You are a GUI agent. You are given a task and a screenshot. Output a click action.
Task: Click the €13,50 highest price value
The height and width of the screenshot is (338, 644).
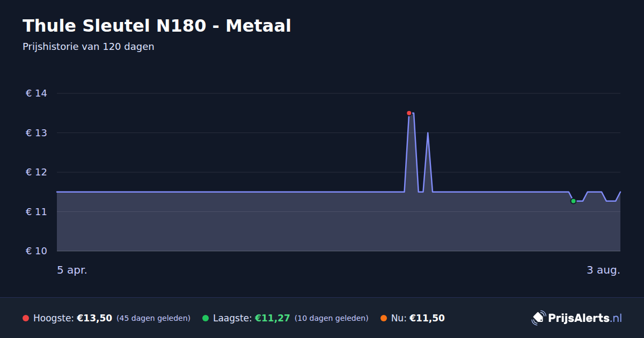[x=94, y=318]
